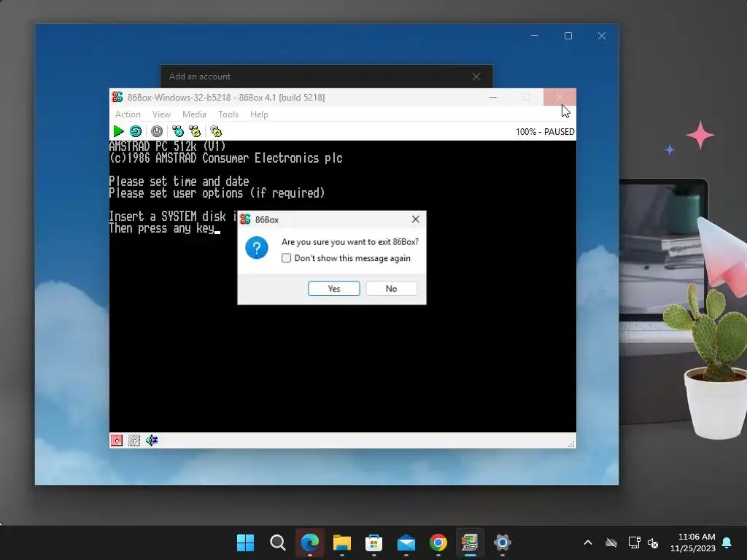Minimize the 86Box emulator window
Image resolution: width=747 pixels, height=560 pixels.
click(x=493, y=97)
